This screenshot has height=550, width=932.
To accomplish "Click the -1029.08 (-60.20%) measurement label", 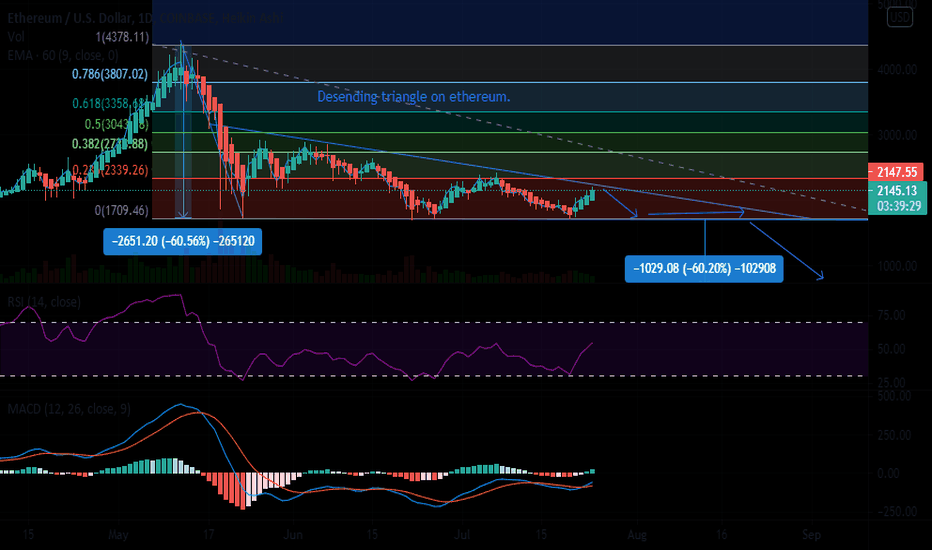I will coord(704,268).
